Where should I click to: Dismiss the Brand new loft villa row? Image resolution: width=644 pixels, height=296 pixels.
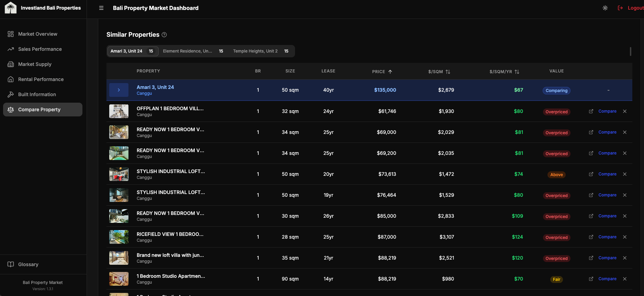click(624, 258)
